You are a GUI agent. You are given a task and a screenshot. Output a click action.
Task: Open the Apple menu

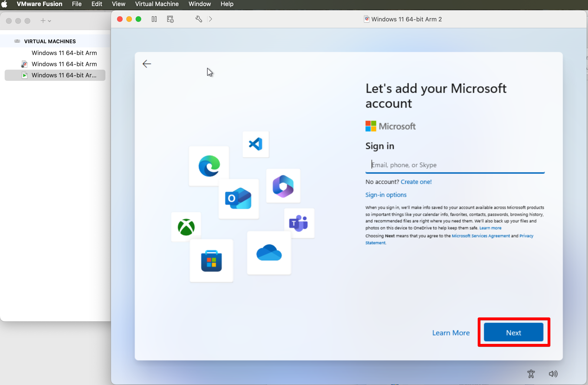[4, 4]
